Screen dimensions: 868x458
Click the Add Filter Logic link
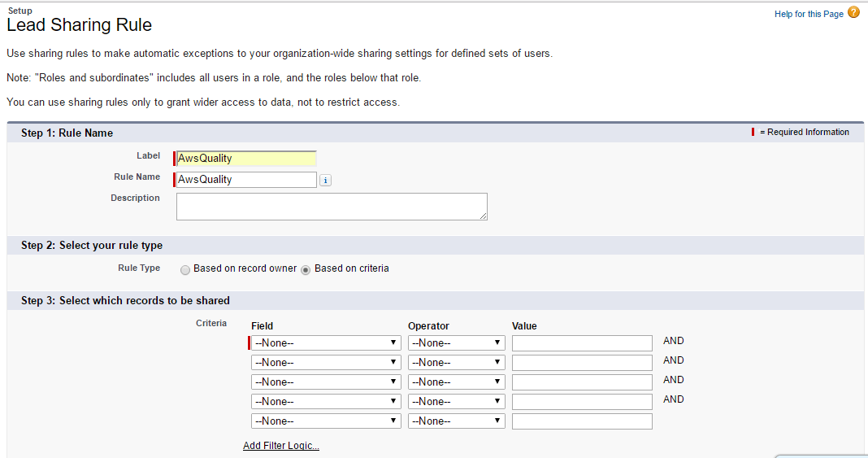click(281, 445)
